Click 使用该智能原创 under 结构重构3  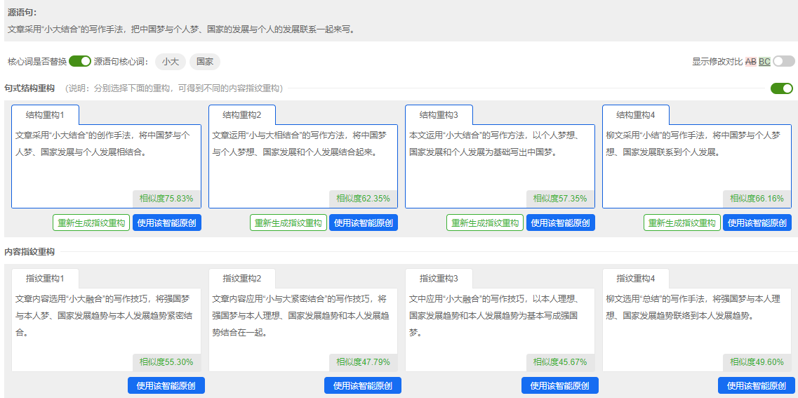coord(560,223)
